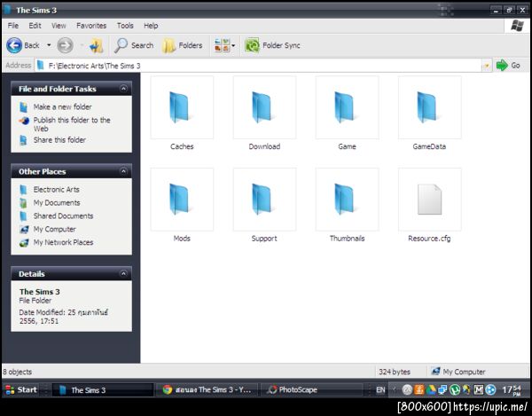Go to Electronic Arts in Other Places

tap(57, 190)
